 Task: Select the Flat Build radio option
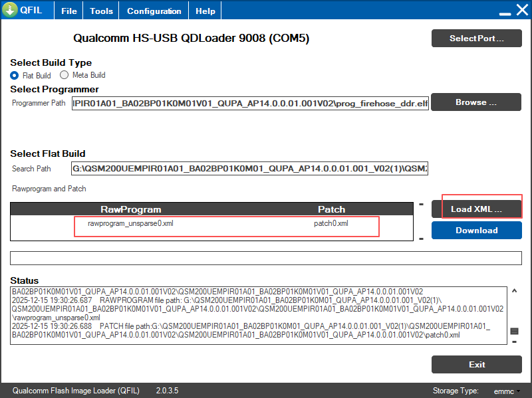(15, 75)
